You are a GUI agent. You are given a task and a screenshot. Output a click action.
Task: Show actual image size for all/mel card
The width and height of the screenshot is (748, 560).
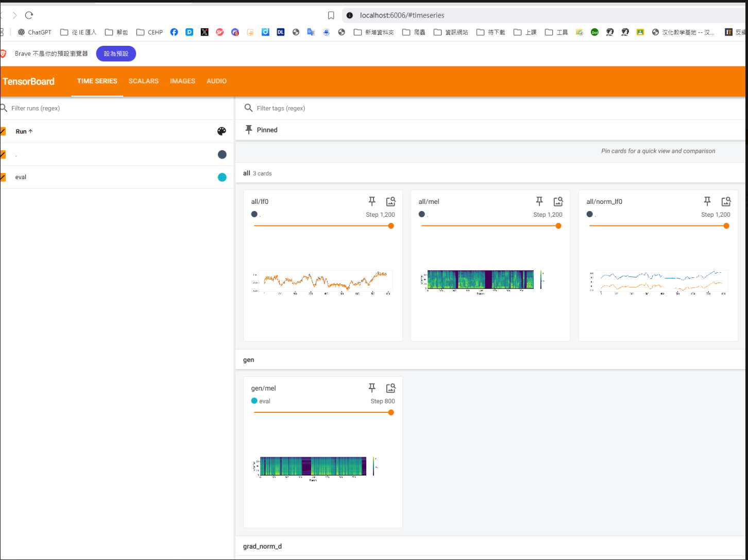pyautogui.click(x=558, y=201)
